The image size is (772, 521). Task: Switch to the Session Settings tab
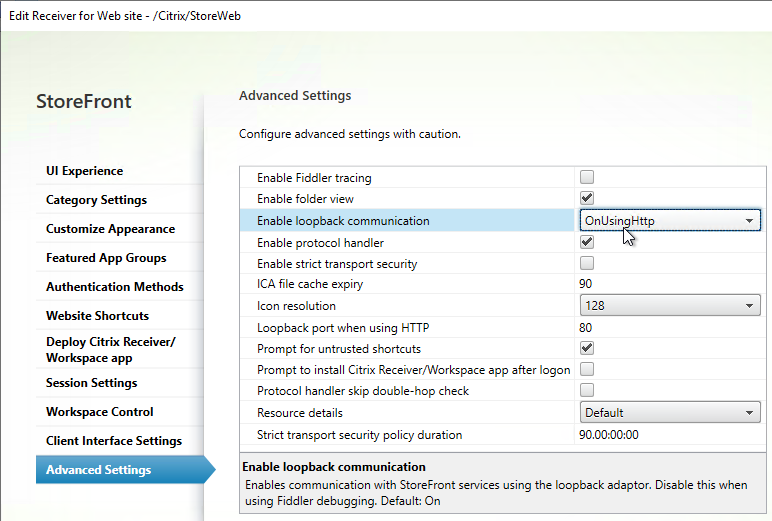point(92,383)
